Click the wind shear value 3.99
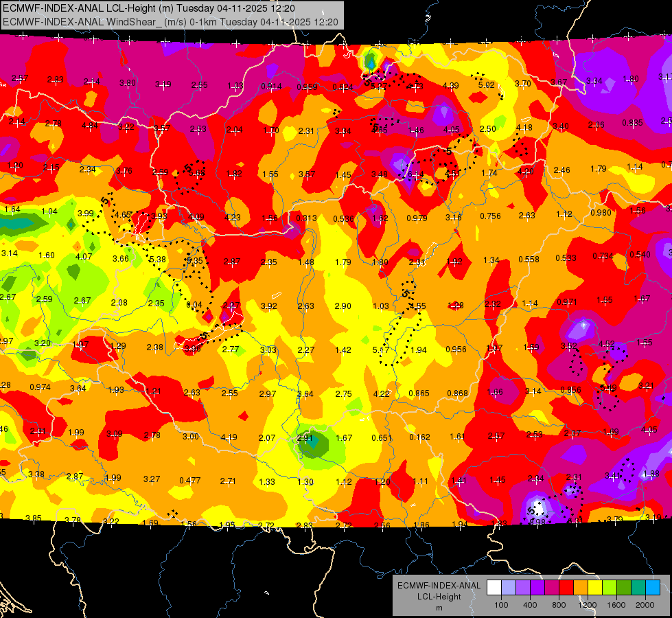Screen dimensions: 672x618 click(86, 213)
